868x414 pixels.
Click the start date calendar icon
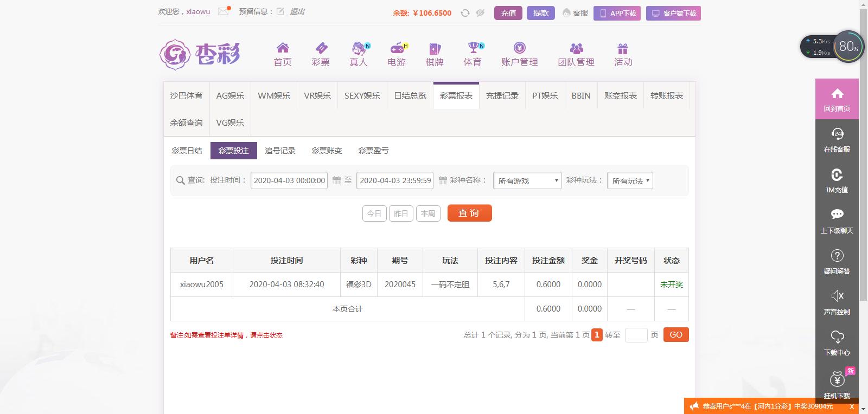(336, 180)
